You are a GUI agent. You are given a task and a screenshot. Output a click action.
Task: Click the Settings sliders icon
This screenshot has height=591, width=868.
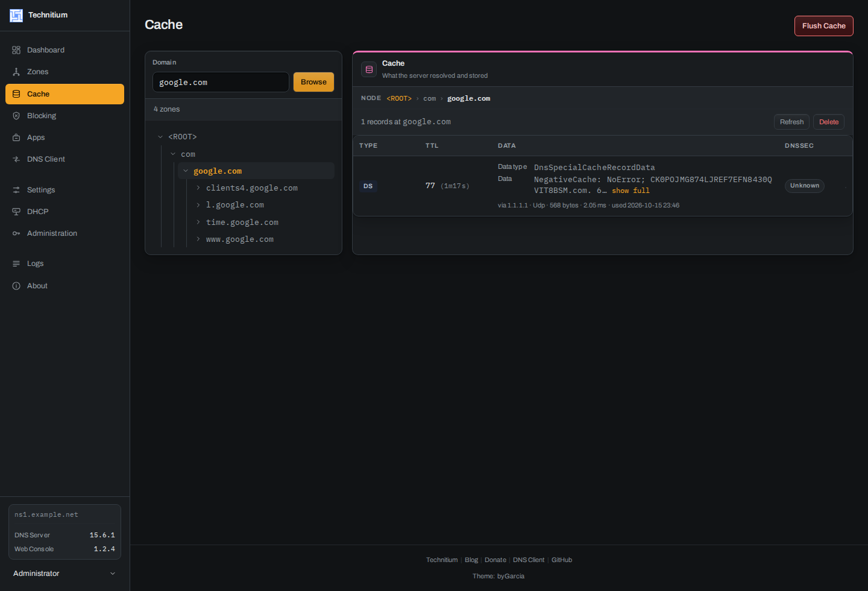pyautogui.click(x=16, y=190)
